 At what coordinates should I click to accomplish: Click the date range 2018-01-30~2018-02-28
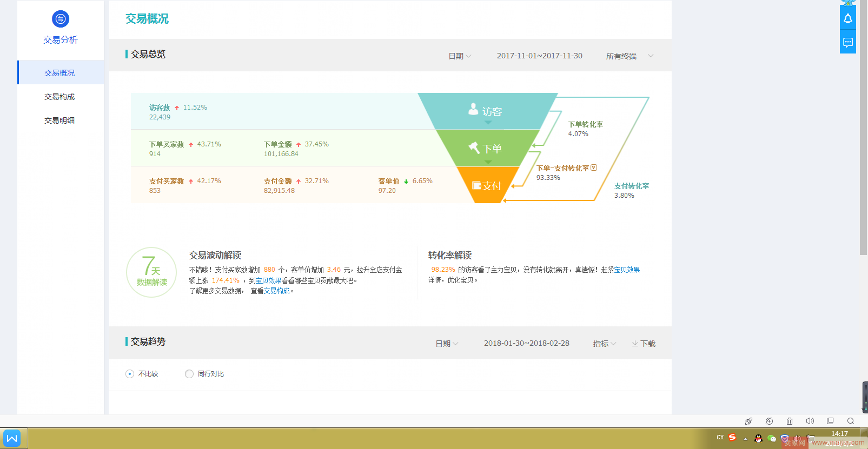(x=527, y=343)
